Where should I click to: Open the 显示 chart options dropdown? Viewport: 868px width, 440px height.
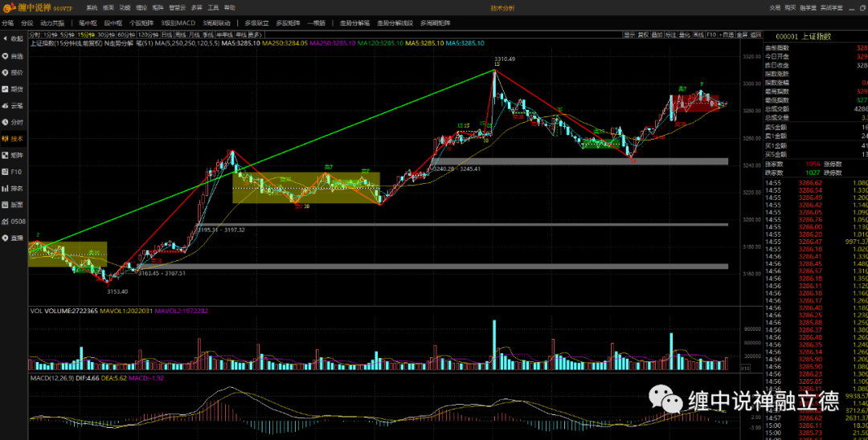pyautogui.click(x=629, y=35)
